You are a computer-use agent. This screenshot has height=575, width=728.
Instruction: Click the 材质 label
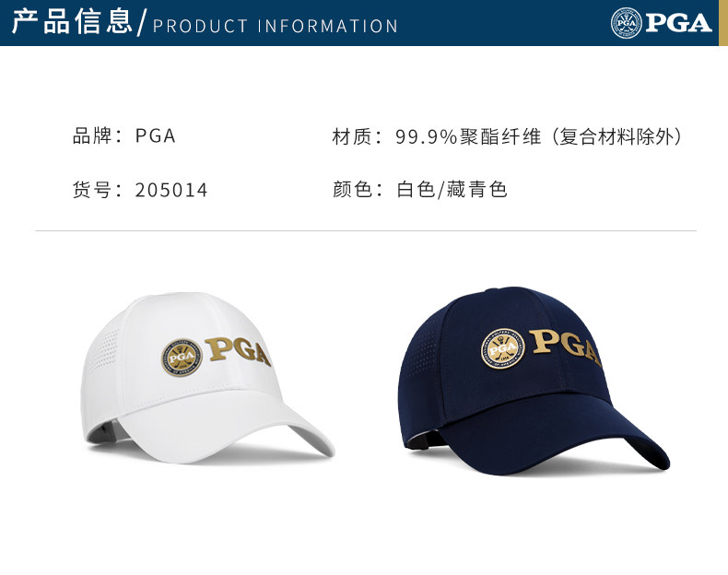(x=351, y=136)
